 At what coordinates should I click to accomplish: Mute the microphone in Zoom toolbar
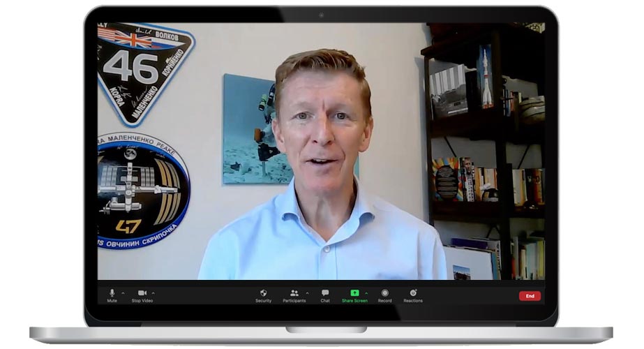click(112, 295)
